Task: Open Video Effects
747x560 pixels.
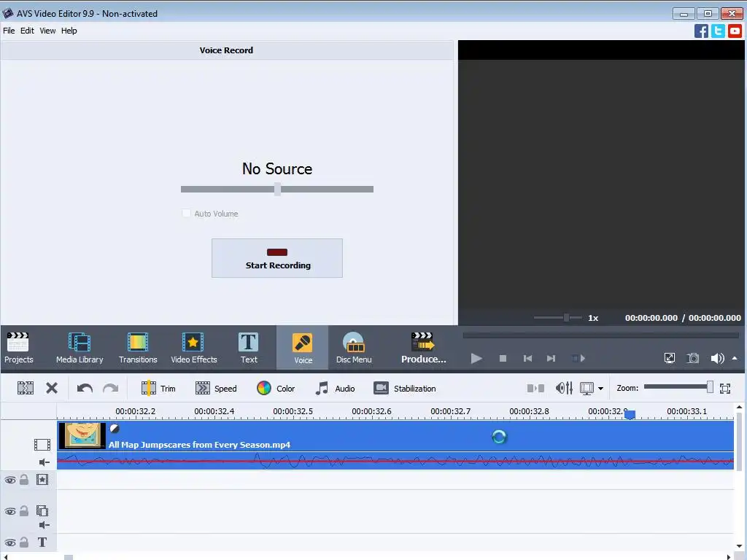Action: tap(193, 348)
